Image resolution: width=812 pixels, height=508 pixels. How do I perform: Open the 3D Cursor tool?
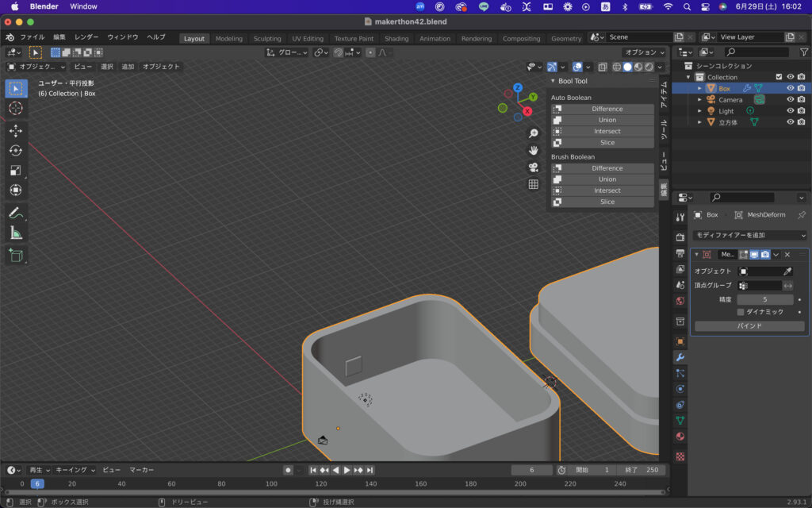coord(16,110)
